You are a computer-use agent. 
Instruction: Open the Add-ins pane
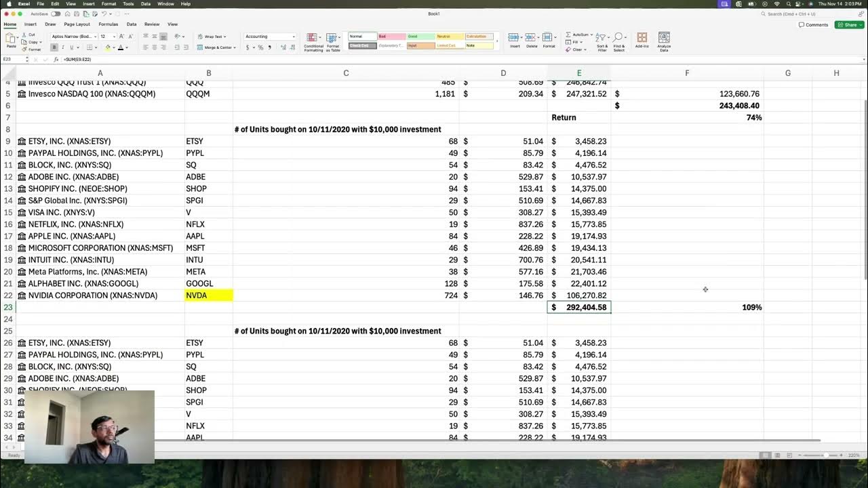(642, 41)
